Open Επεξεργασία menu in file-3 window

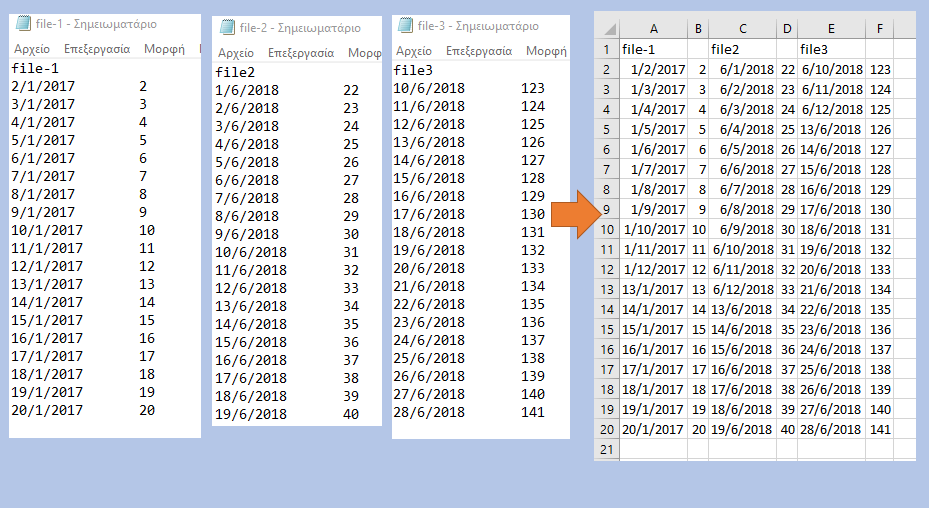point(479,51)
